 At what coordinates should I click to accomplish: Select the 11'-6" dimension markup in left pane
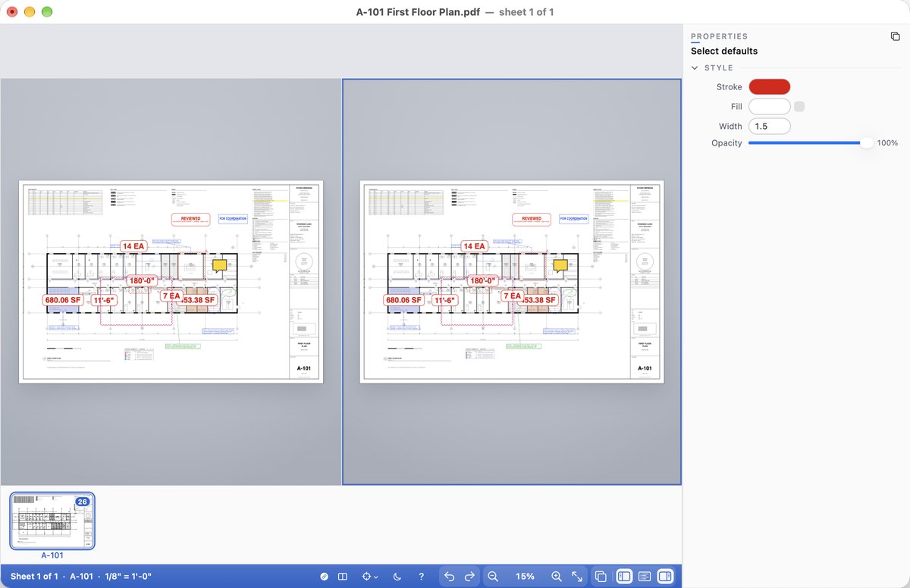(x=103, y=300)
